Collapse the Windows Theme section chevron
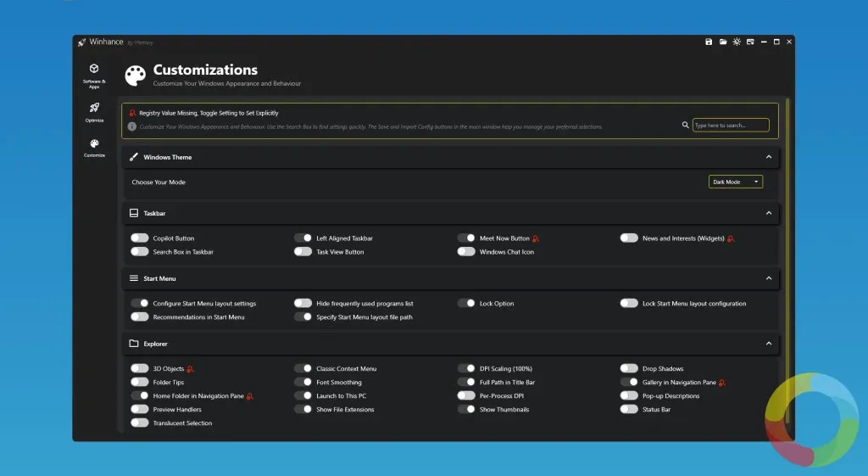868x476 pixels. (768, 157)
